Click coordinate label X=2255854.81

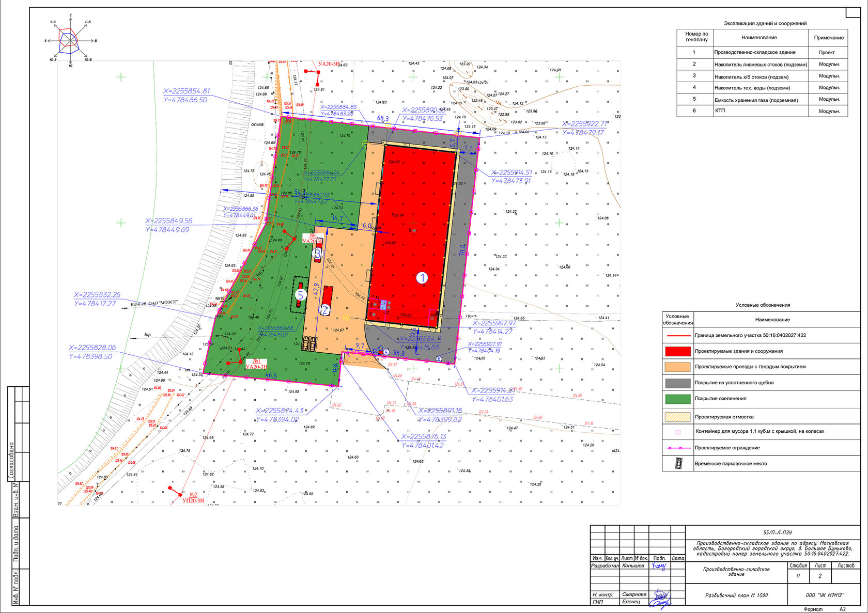tap(187, 91)
